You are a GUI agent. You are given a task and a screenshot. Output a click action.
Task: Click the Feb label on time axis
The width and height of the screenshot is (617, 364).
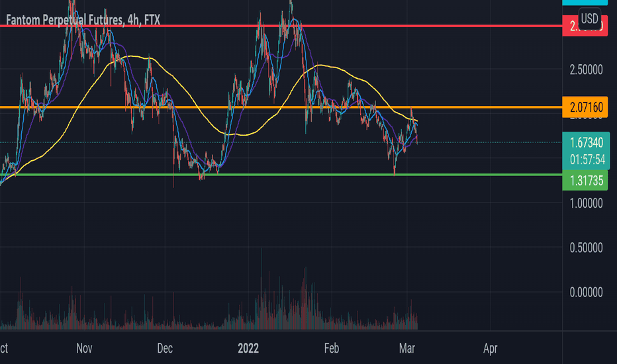click(332, 348)
